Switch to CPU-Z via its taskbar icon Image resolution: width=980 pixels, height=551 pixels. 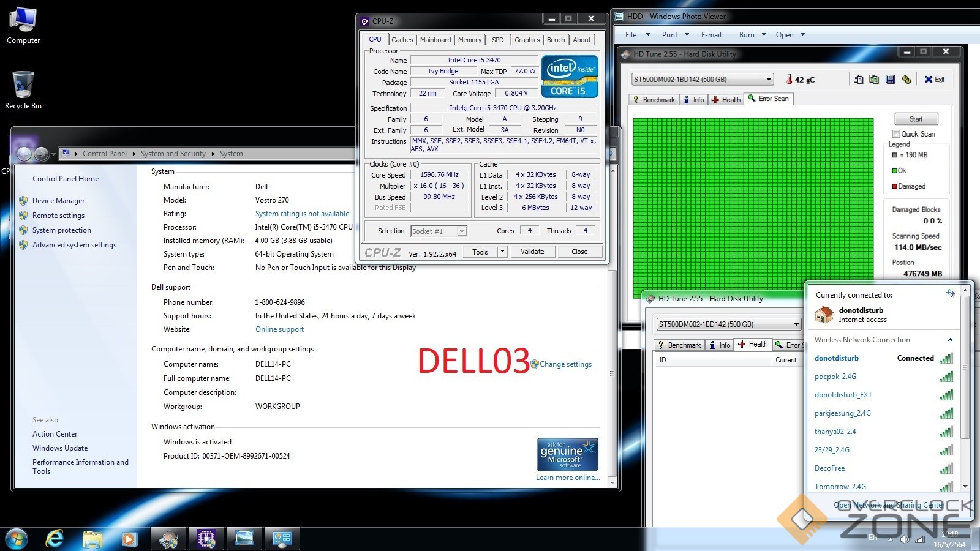coord(206,539)
